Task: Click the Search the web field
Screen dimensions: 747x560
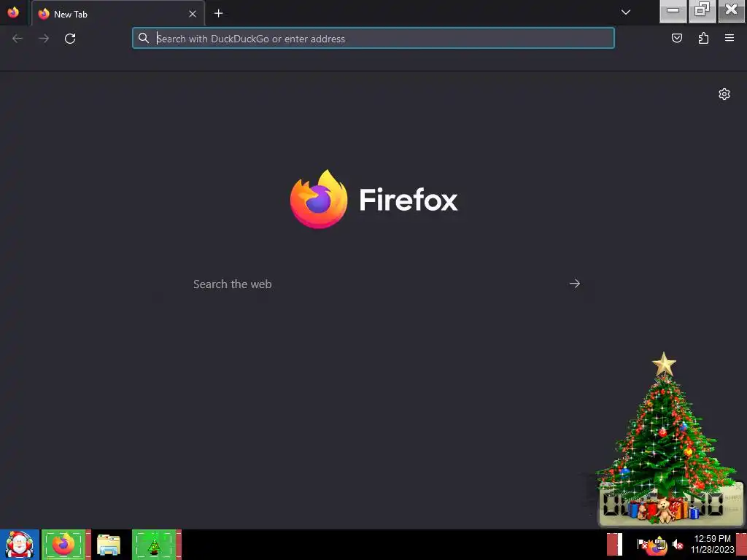Action: pos(373,284)
